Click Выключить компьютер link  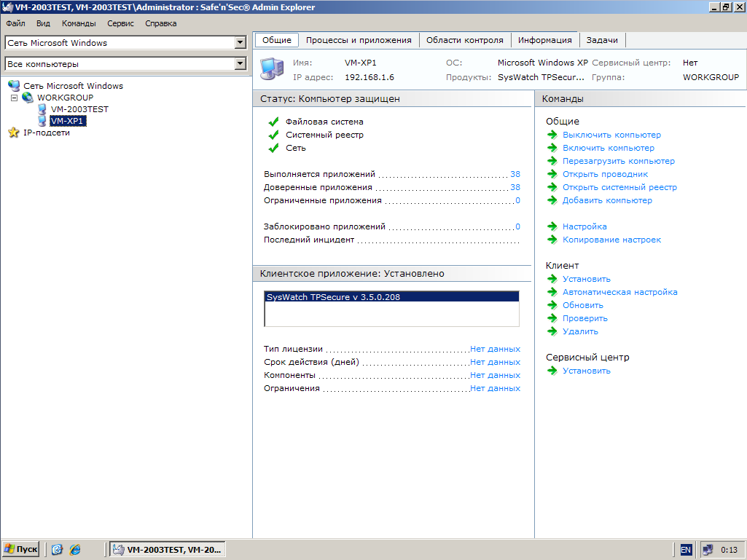(611, 135)
